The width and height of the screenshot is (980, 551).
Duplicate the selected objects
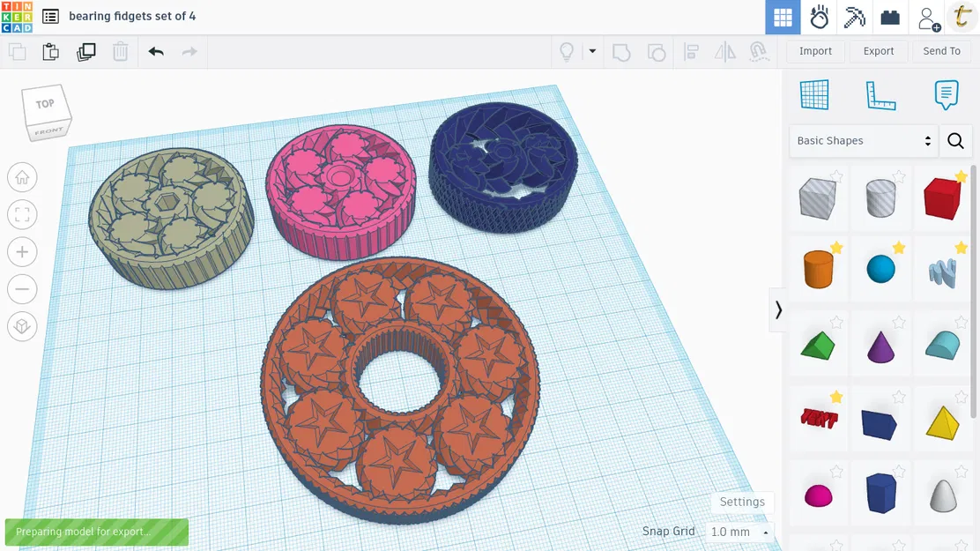[x=85, y=51]
